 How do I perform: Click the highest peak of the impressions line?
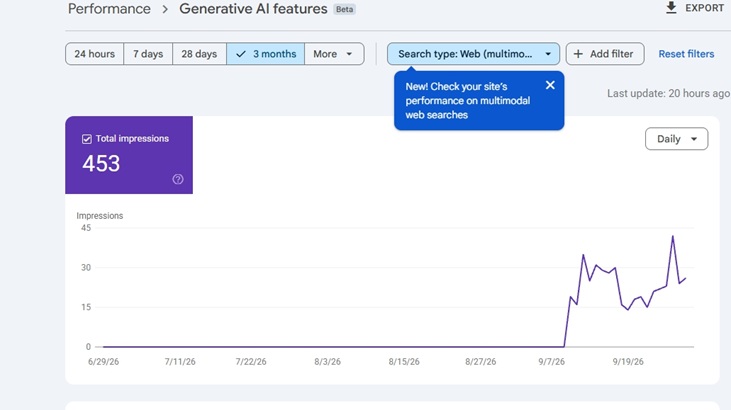click(x=673, y=236)
